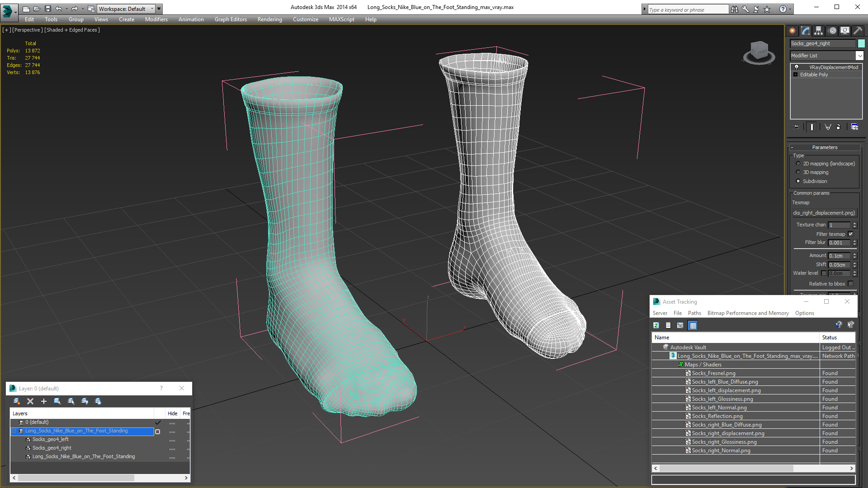
Task: Open the Hierarchy command panel tab
Action: [818, 31]
